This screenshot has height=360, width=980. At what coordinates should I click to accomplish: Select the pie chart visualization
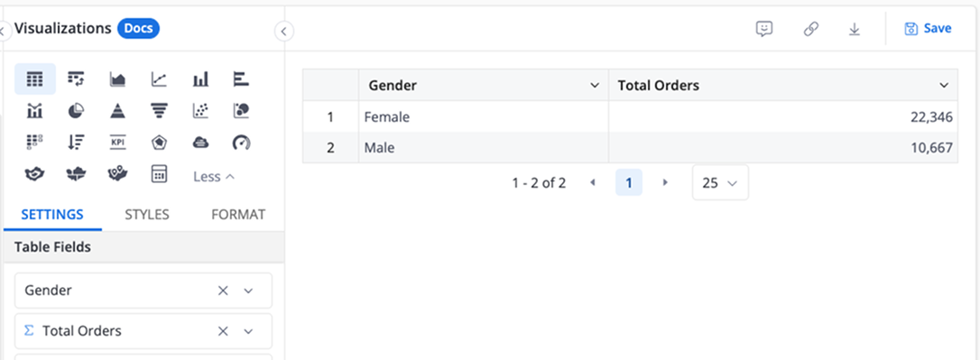pyautogui.click(x=76, y=111)
